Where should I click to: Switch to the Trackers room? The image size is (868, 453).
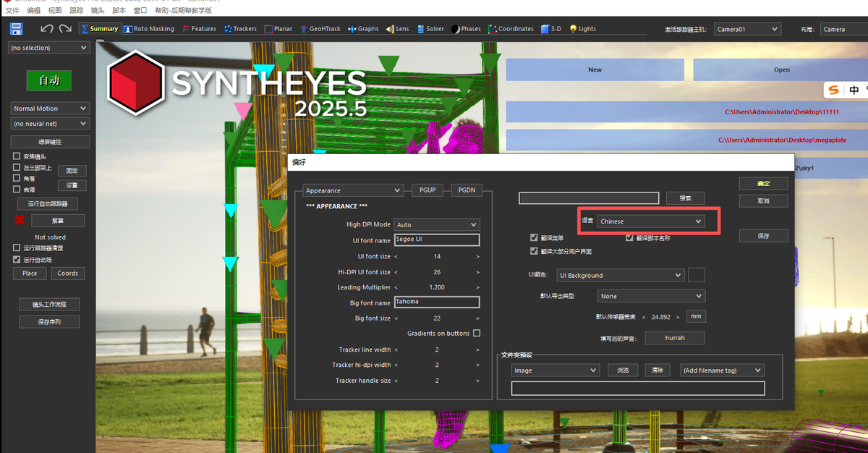click(x=240, y=29)
